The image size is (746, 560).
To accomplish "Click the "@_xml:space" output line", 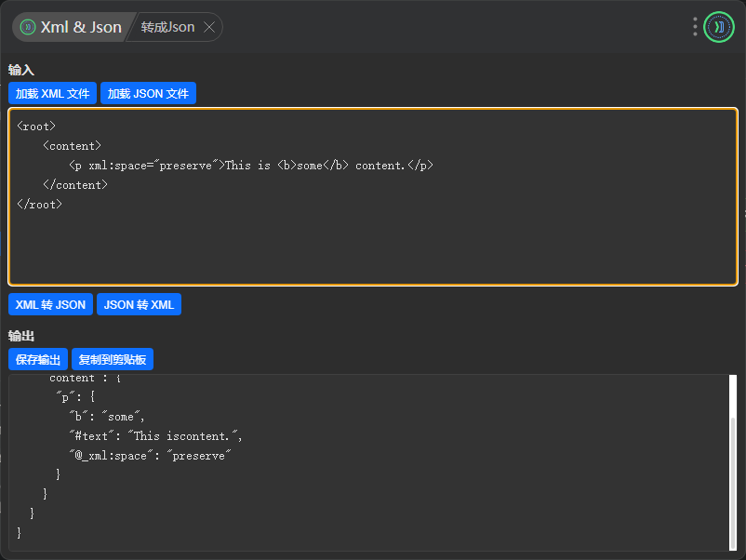I will (x=150, y=456).
